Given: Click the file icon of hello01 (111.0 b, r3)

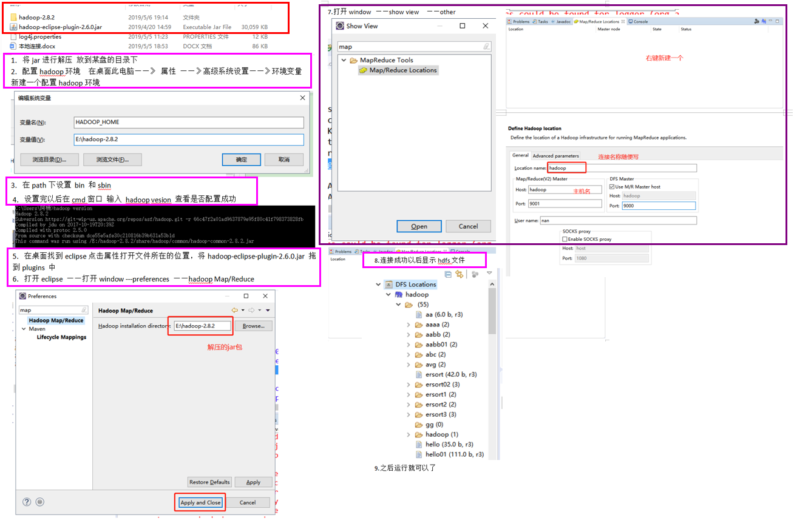Looking at the screenshot, I should 419,454.
